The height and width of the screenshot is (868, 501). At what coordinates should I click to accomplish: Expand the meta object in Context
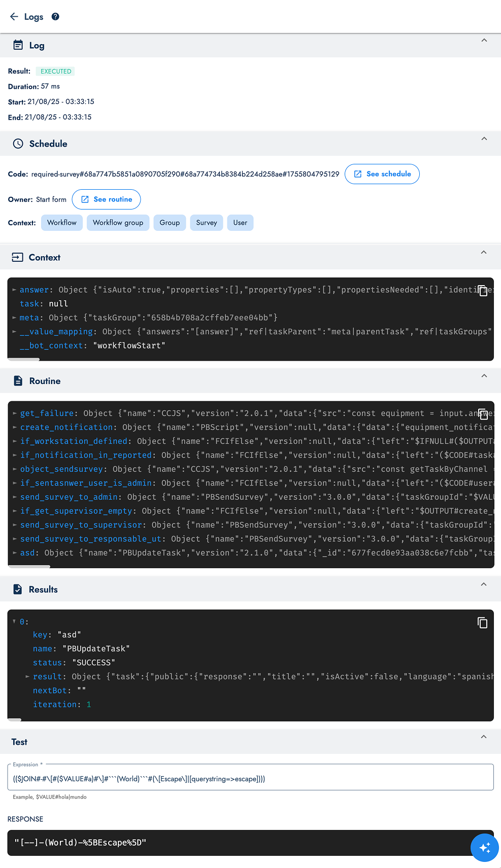click(x=14, y=318)
